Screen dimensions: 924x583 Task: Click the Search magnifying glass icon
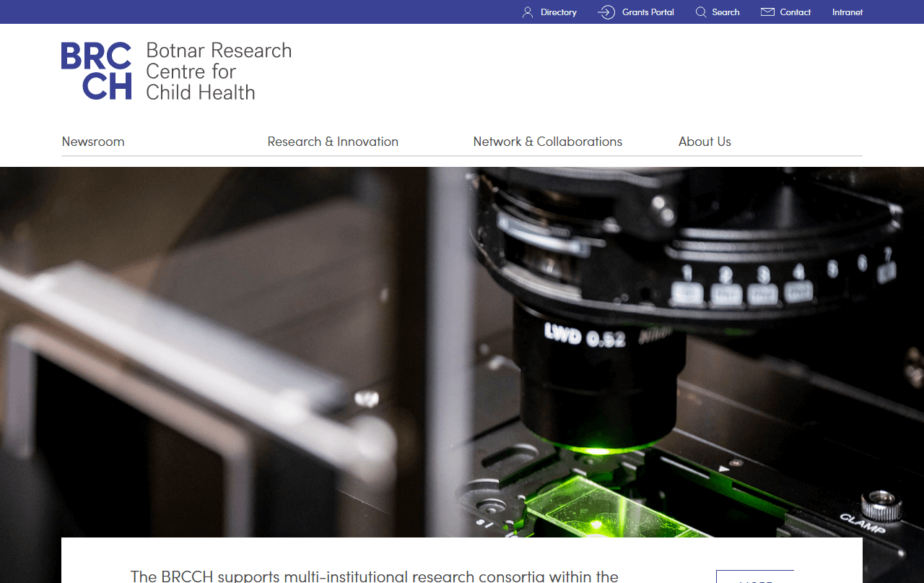pyautogui.click(x=700, y=12)
